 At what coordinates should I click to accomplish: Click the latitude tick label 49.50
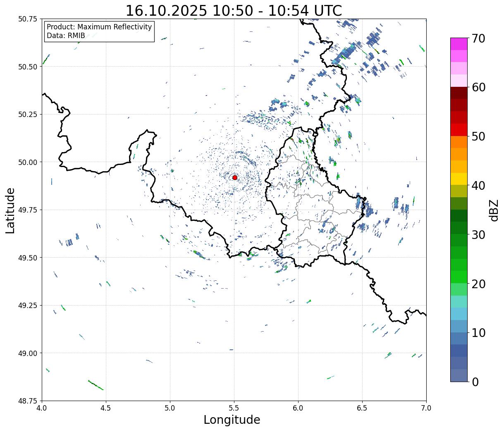point(28,258)
